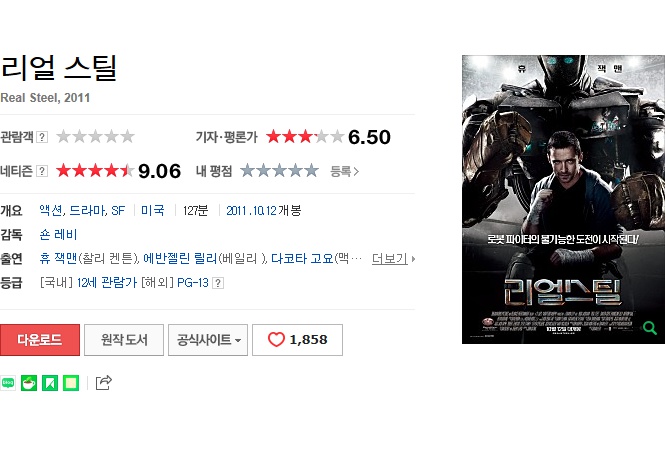Click the green bookmark share icon

(50, 383)
